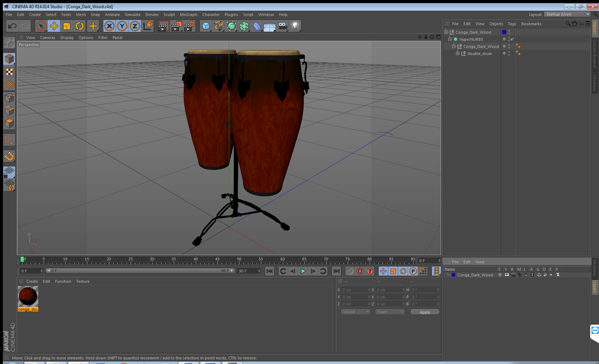Click the timeline preview range slider

[141, 271]
